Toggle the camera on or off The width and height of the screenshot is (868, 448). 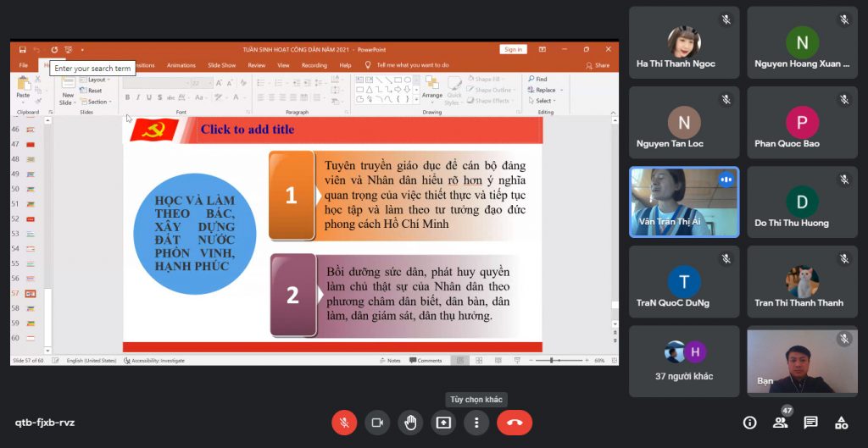(377, 422)
